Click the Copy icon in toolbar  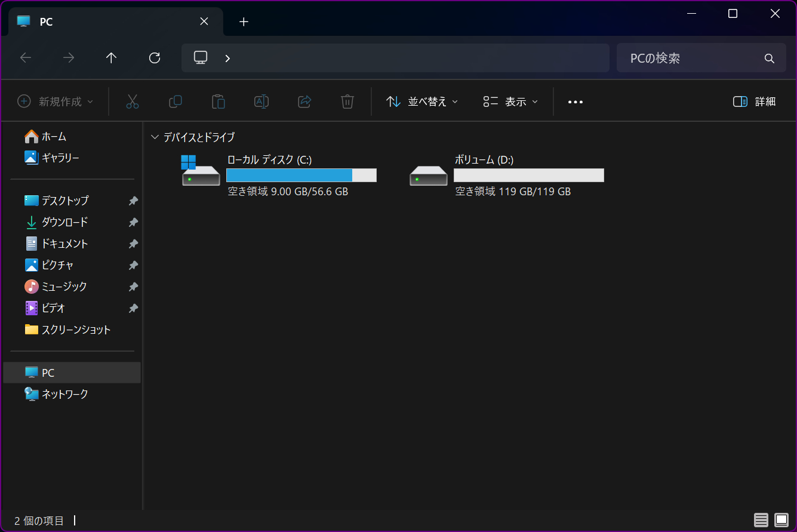[x=176, y=102]
